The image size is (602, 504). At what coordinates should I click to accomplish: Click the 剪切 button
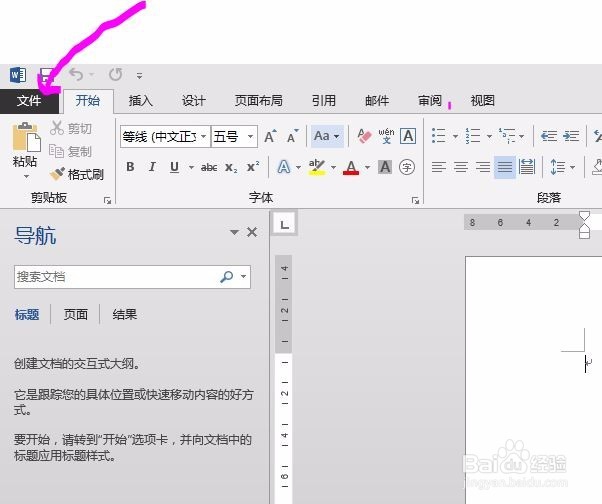pyautogui.click(x=71, y=128)
